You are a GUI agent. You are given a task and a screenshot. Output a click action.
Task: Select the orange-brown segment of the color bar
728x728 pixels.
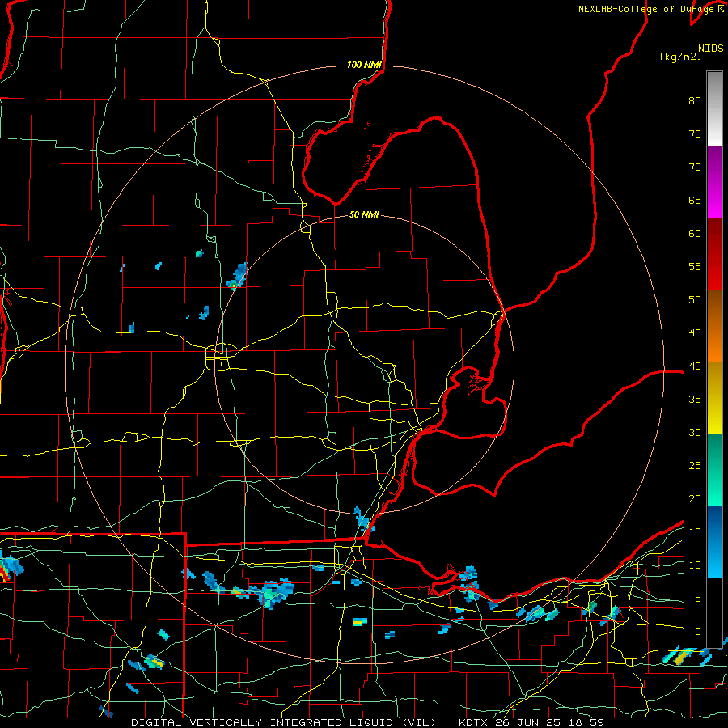point(714,326)
